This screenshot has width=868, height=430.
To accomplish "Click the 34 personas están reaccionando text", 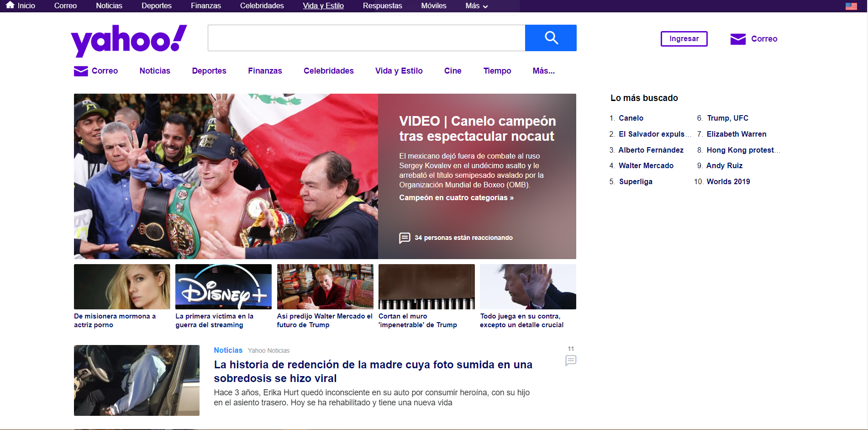I will pos(463,238).
